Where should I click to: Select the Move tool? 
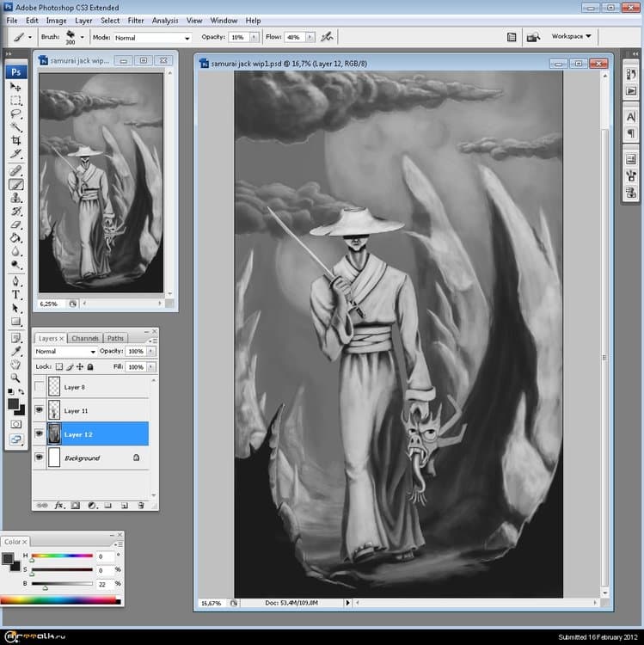tap(16, 87)
